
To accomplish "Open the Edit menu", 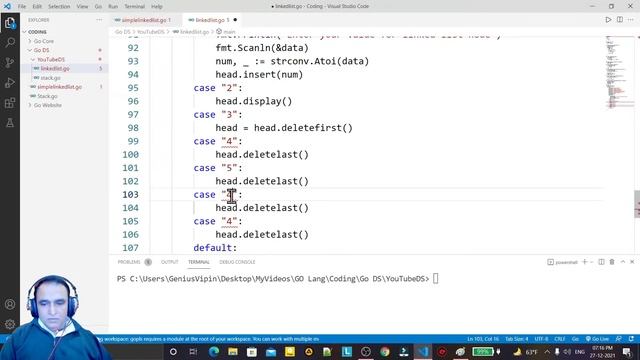I will [37, 6].
